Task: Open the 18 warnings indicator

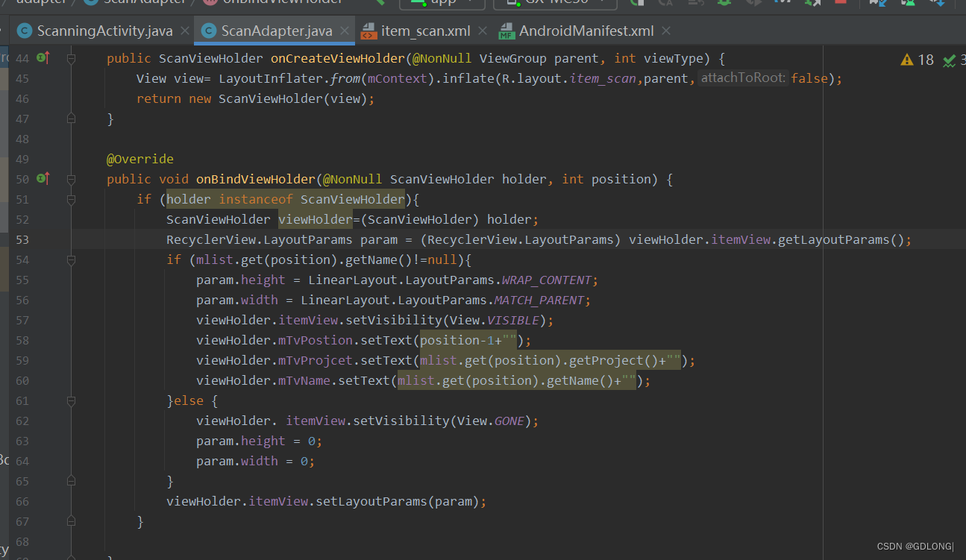Action: click(x=917, y=60)
